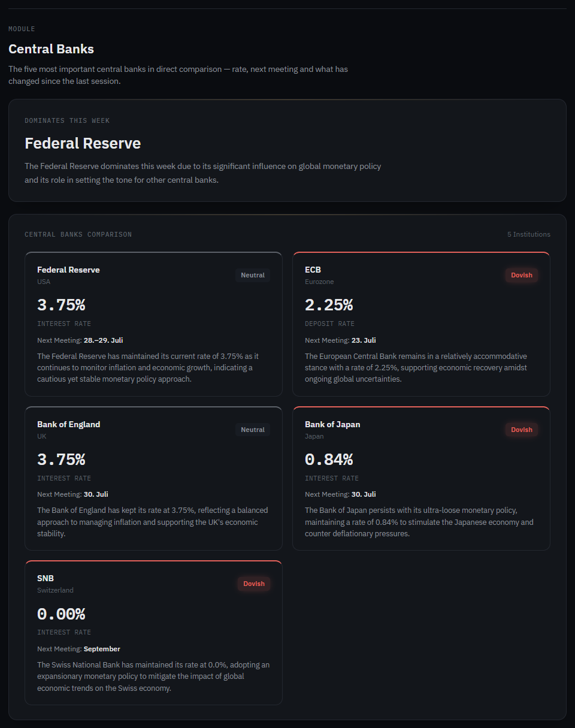Click the Japan country label

(314, 436)
